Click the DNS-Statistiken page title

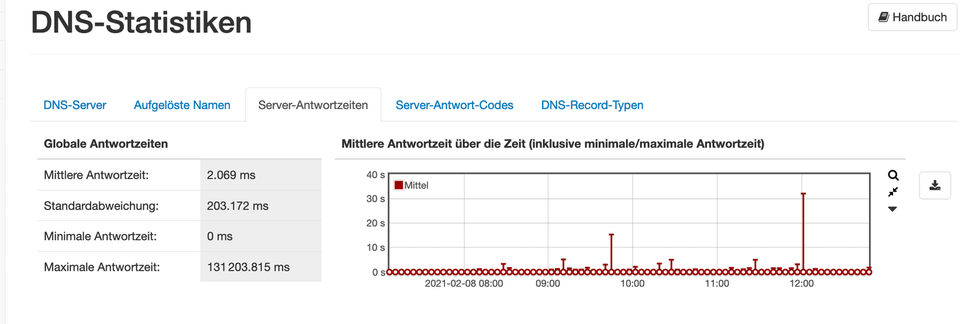141,23
